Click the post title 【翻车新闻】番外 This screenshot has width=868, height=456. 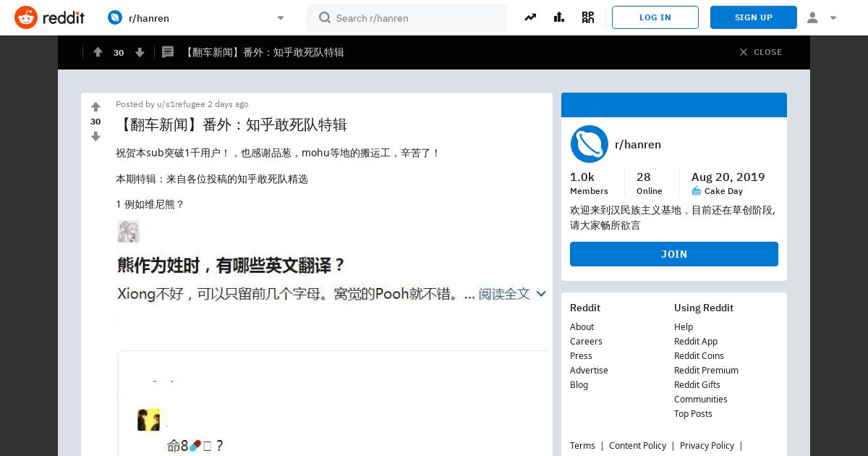pyautogui.click(x=231, y=124)
